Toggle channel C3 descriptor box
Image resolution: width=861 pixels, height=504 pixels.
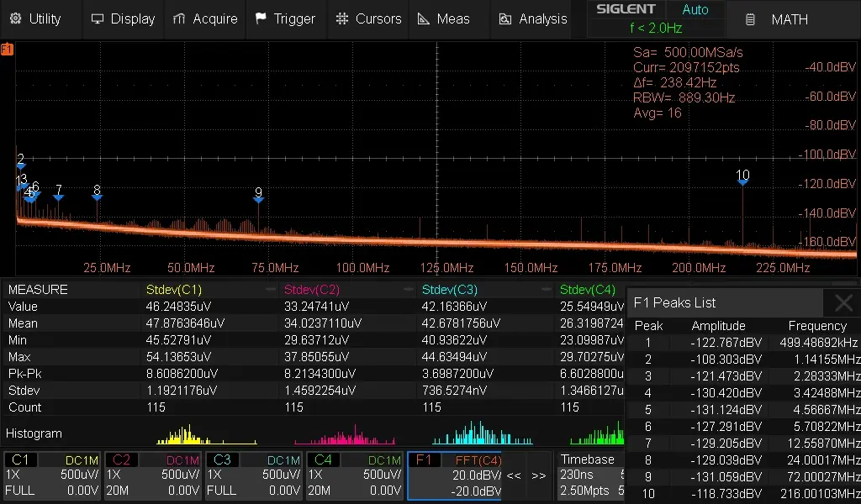coord(254,475)
